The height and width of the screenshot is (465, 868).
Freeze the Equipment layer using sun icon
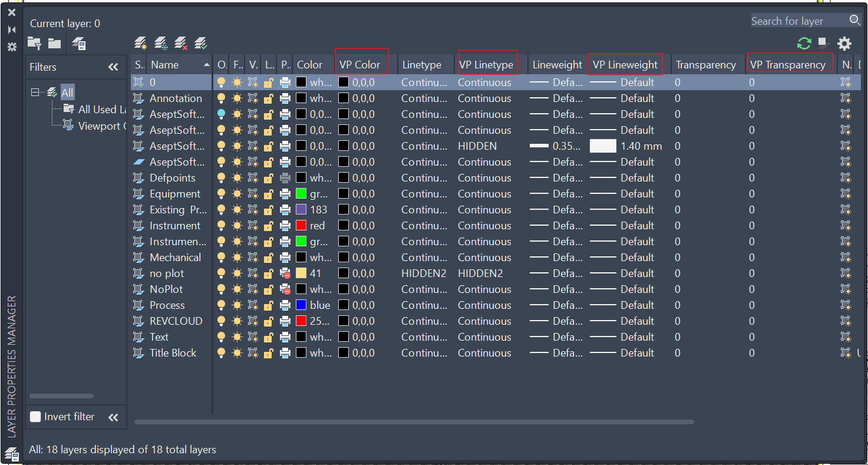pos(237,194)
